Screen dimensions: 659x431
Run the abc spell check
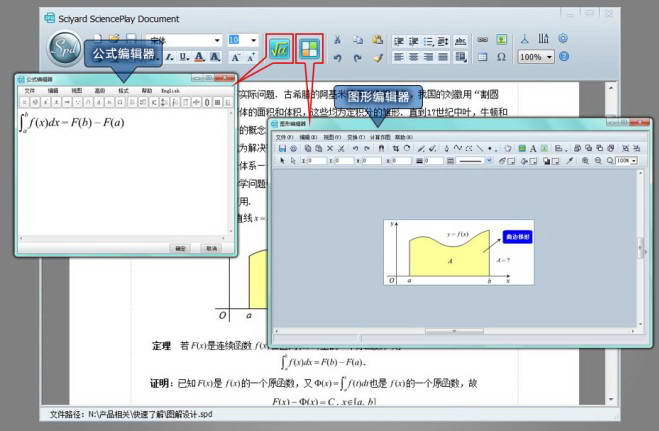pyautogui.click(x=461, y=41)
